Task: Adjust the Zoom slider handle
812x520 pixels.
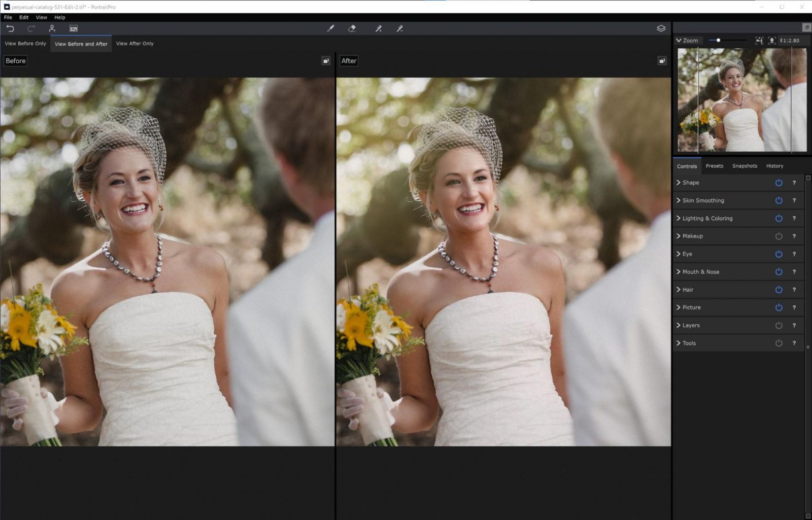Action: [x=718, y=40]
